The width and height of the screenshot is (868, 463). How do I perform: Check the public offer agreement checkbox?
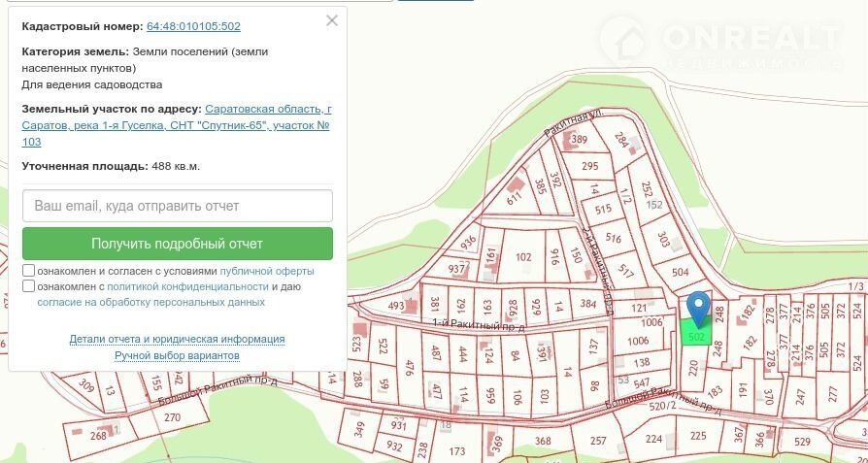pos(29,271)
